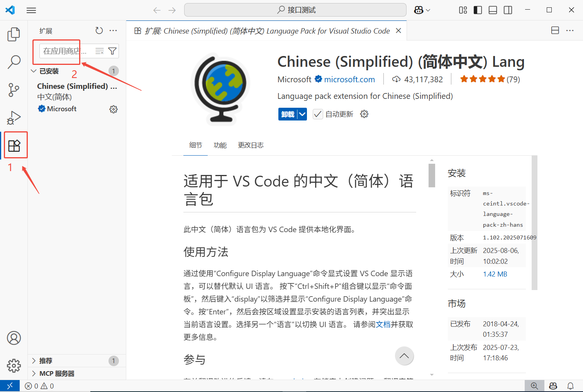Open the notifications bell
This screenshot has height=392, width=583.
point(570,386)
